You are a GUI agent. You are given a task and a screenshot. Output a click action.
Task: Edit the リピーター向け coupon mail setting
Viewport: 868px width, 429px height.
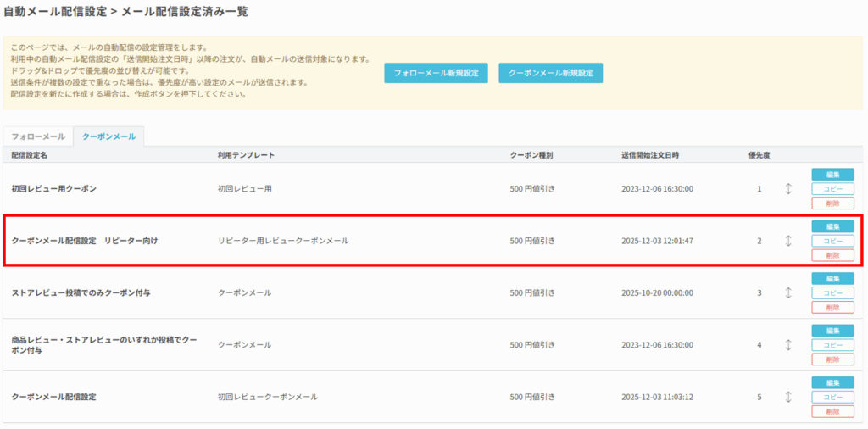tap(832, 226)
